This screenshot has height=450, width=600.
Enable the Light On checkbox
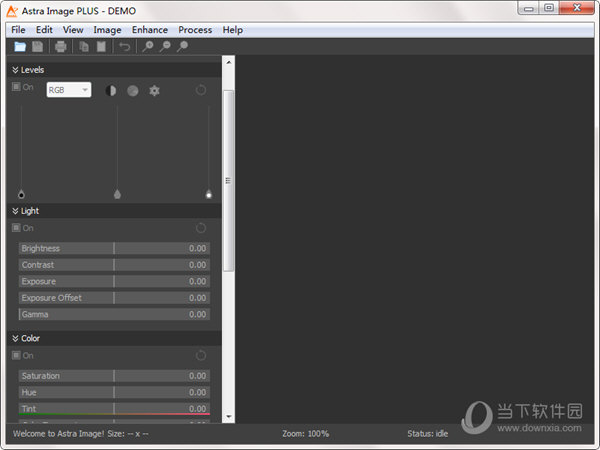[x=16, y=228]
